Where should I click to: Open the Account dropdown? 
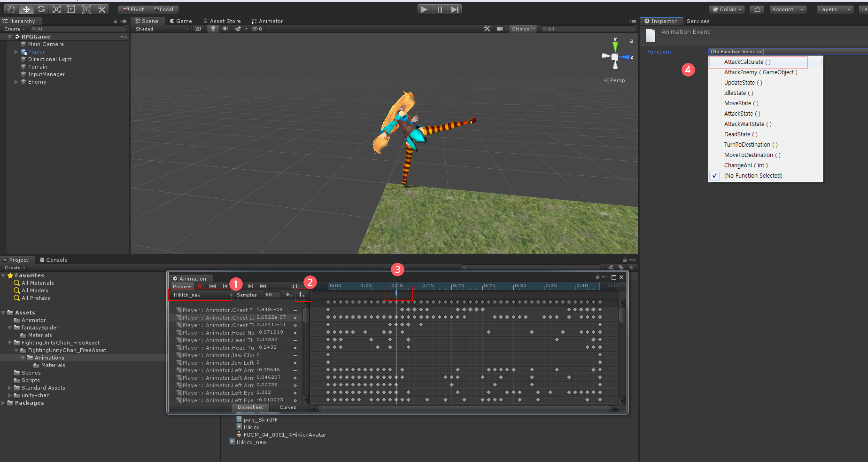click(x=788, y=9)
